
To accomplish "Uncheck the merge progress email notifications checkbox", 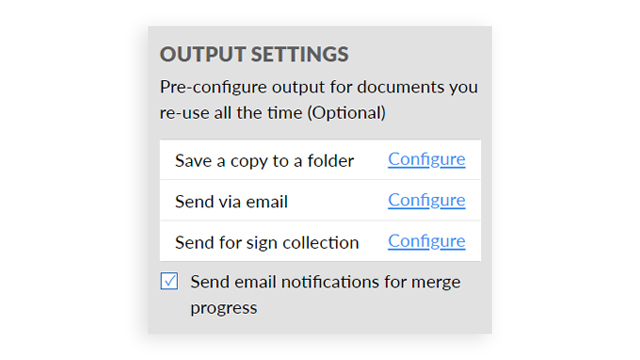I will (169, 281).
